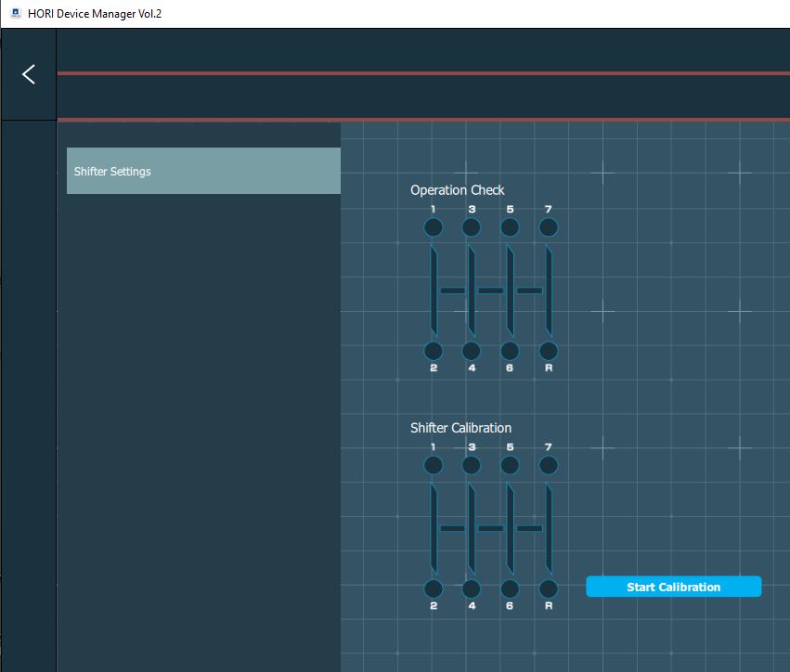
Task: Click gear 3 indicator in Operation Check
Action: coord(472,227)
